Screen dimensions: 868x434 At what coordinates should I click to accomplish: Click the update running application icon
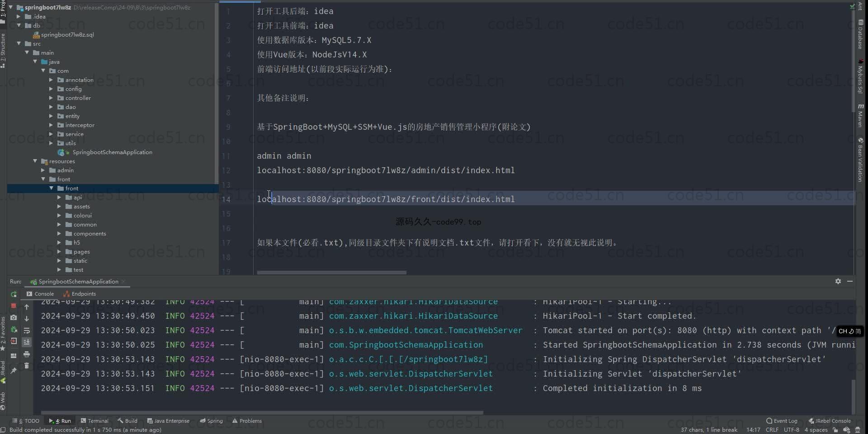coord(14,330)
